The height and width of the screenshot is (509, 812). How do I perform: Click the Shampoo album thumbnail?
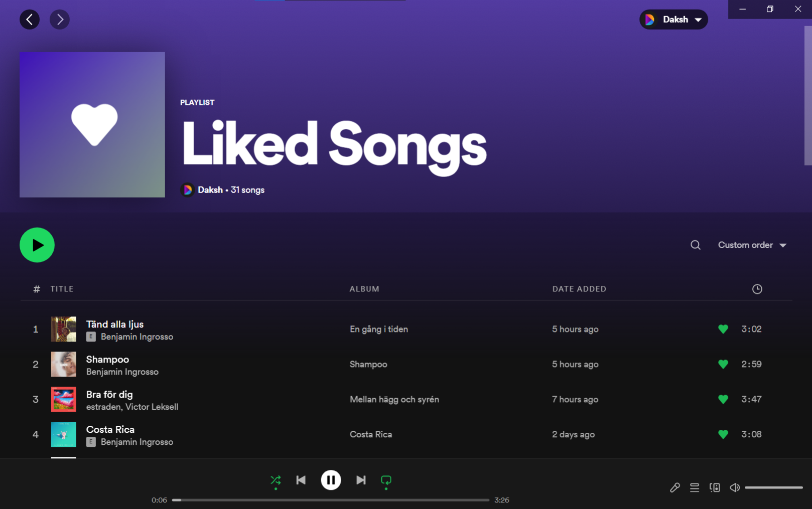click(64, 364)
